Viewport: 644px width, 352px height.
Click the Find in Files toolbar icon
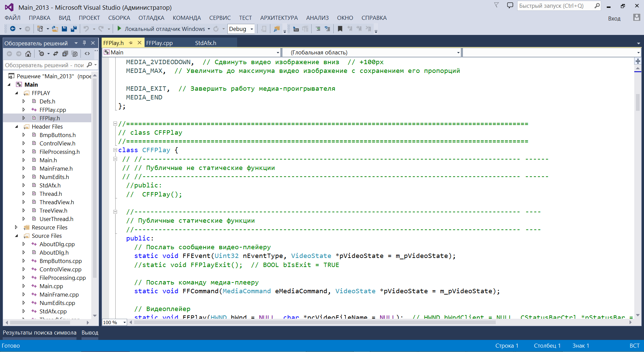[x=276, y=29]
